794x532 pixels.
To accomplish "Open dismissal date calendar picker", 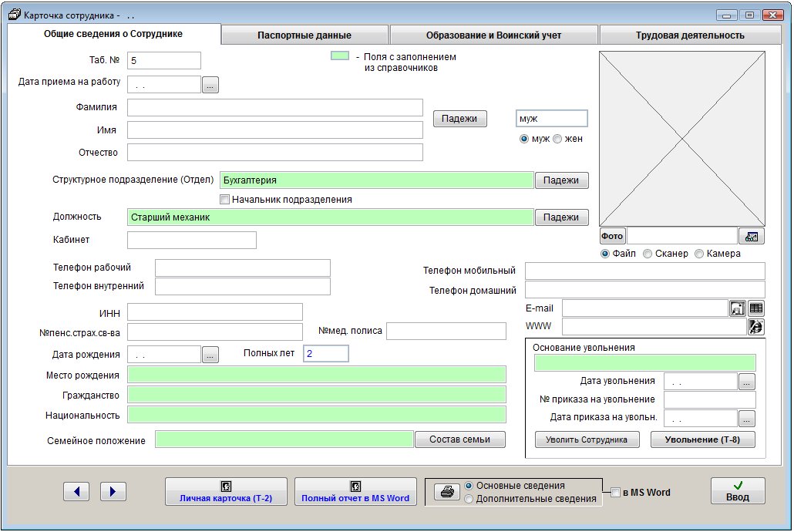I will coord(747,382).
